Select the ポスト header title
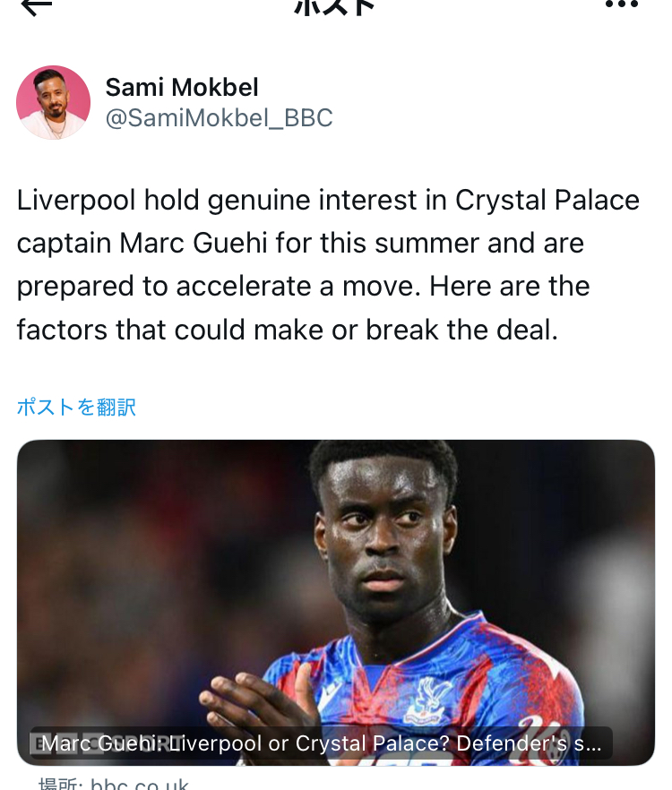The width and height of the screenshot is (672, 790). [335, 7]
